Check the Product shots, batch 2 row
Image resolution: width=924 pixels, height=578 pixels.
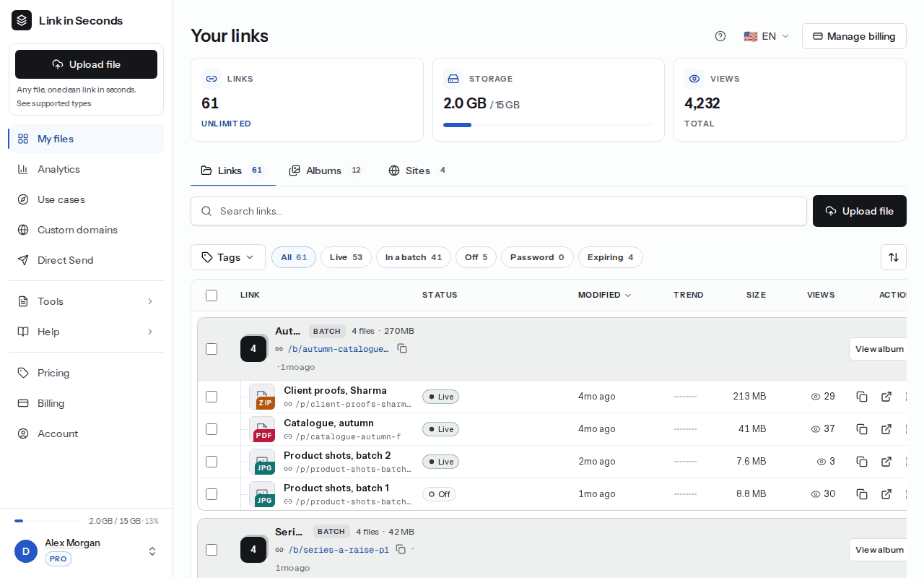pyautogui.click(x=212, y=462)
